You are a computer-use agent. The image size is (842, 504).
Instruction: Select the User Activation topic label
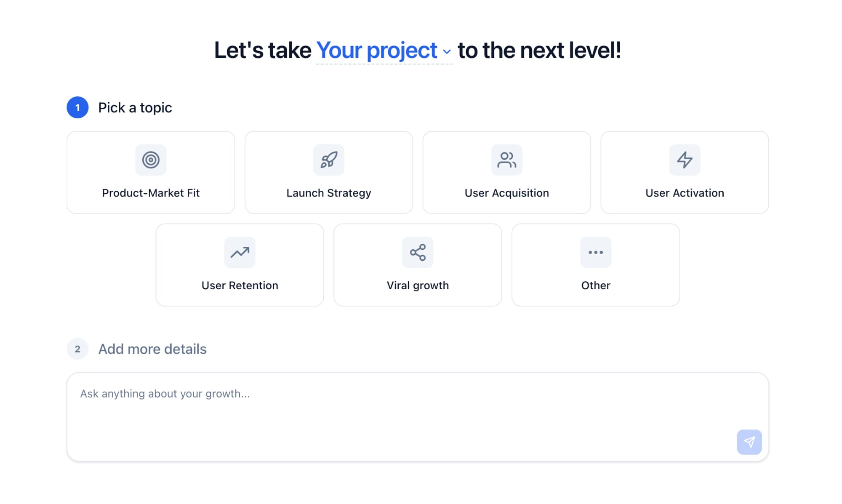[685, 193]
